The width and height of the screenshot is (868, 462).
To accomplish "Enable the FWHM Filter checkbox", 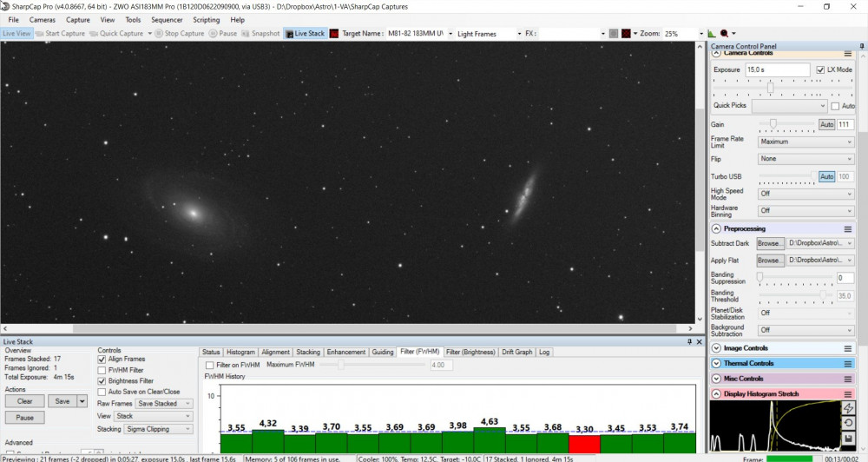I will 102,370.
